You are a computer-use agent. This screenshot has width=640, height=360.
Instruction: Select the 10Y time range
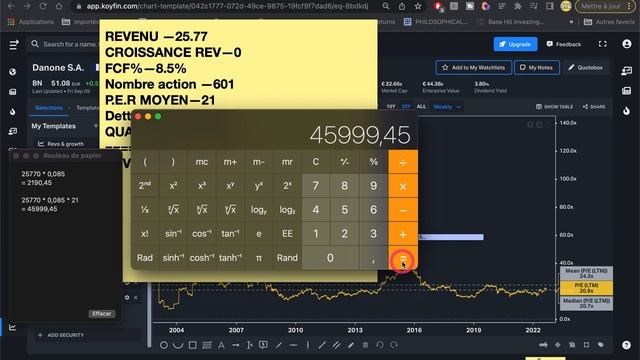[x=391, y=107]
